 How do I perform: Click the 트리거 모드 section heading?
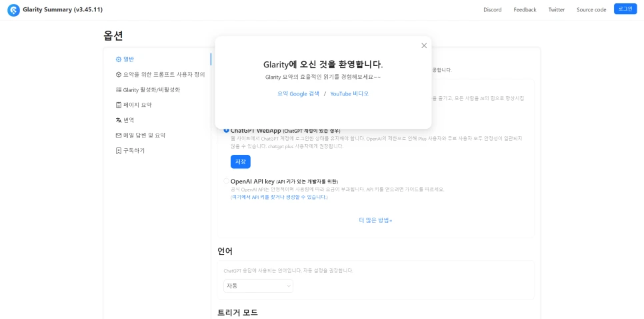point(237,312)
